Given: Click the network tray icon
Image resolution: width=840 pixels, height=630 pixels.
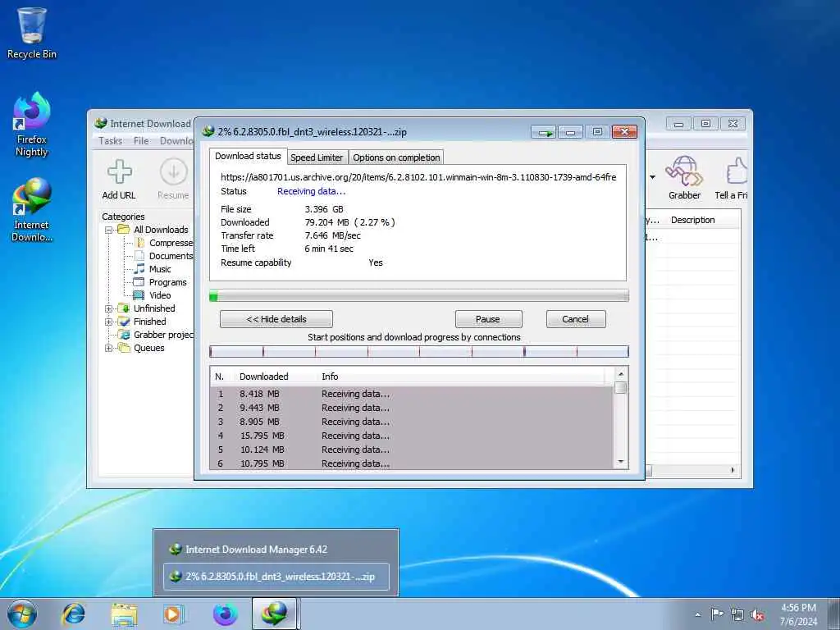Looking at the screenshot, I should 737,615.
